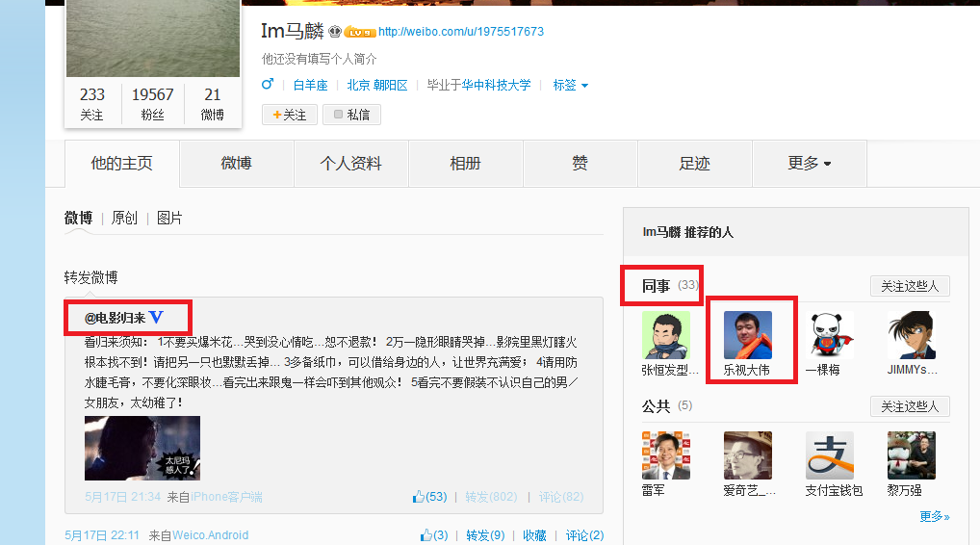This screenshot has width=980, height=545.
Task: Select the 微博 feed filter
Action: point(78,219)
